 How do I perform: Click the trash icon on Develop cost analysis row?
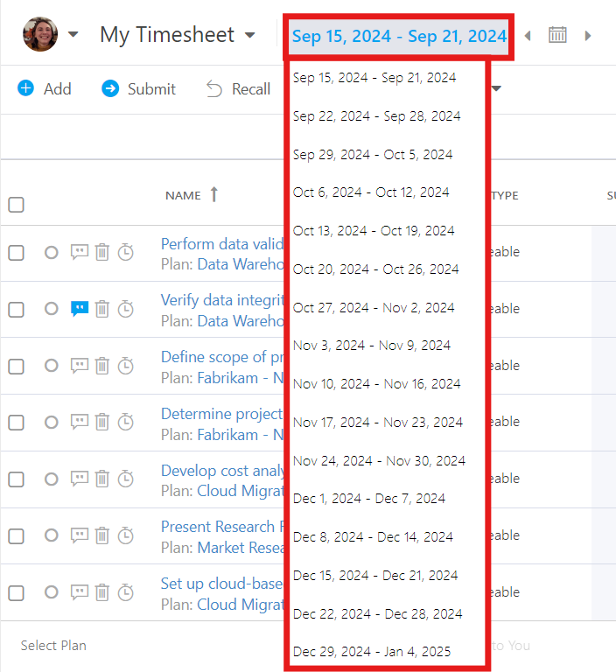[x=102, y=479]
